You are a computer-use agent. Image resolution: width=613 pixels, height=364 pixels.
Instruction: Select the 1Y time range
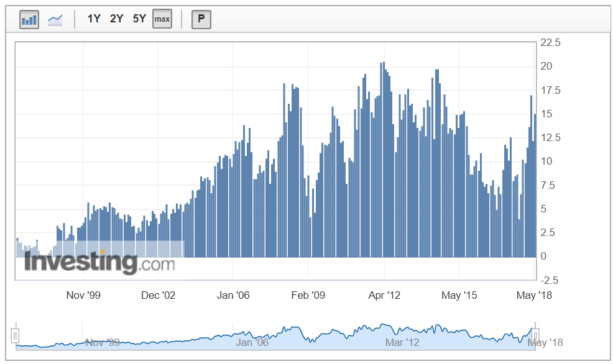pos(94,19)
